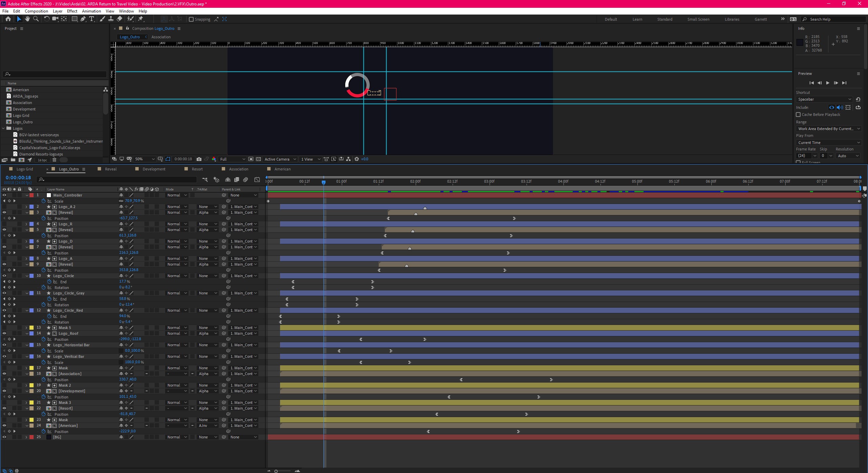Open the Animation menu

point(91,11)
